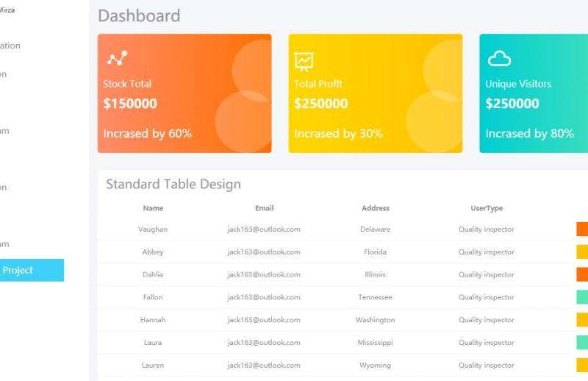The width and height of the screenshot is (588, 381).
Task: Click the green tag in Fallon's row
Action: click(x=582, y=297)
